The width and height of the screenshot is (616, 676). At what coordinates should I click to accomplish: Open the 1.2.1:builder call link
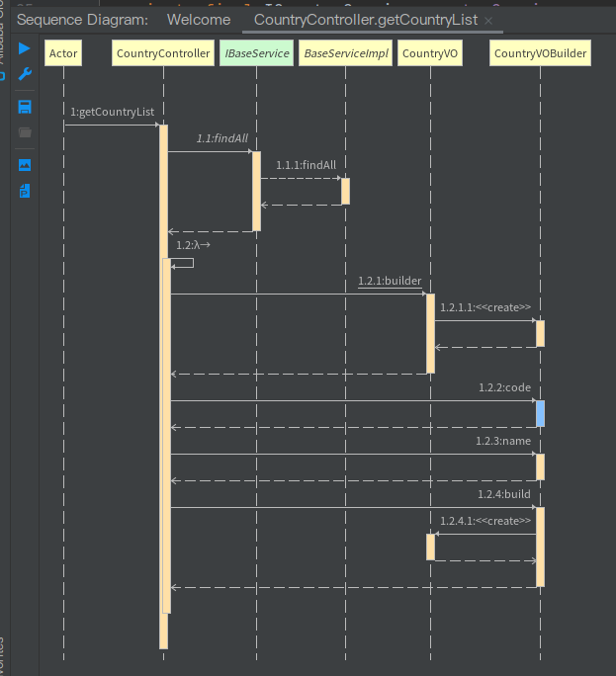click(390, 281)
